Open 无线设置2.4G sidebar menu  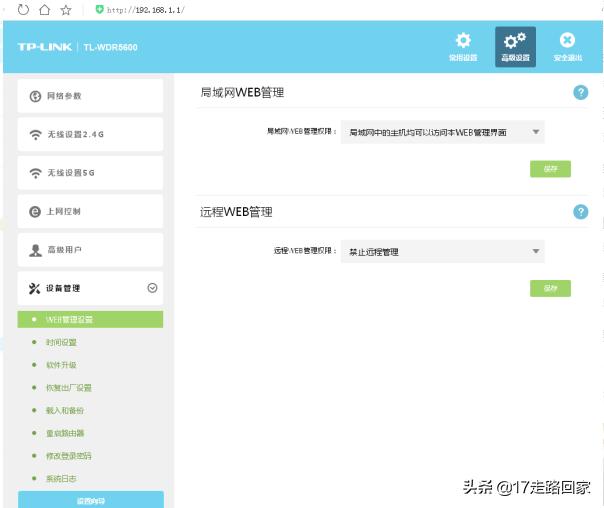point(90,135)
